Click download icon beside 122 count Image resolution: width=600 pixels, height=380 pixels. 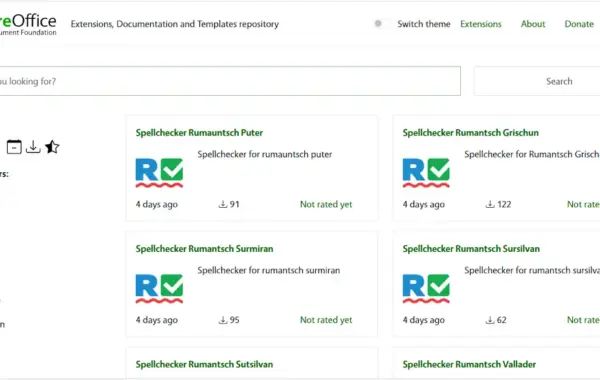[490, 204]
